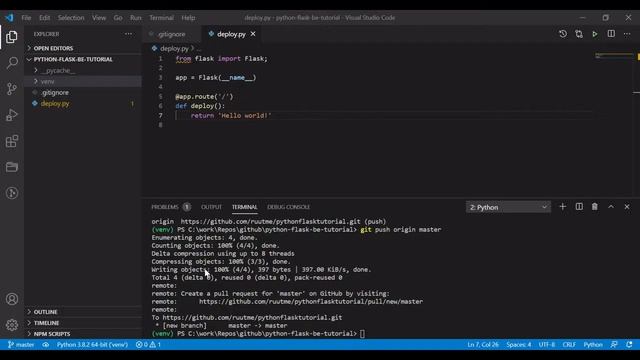Click Ln 7, Col 26 in status bar

tap(483, 344)
